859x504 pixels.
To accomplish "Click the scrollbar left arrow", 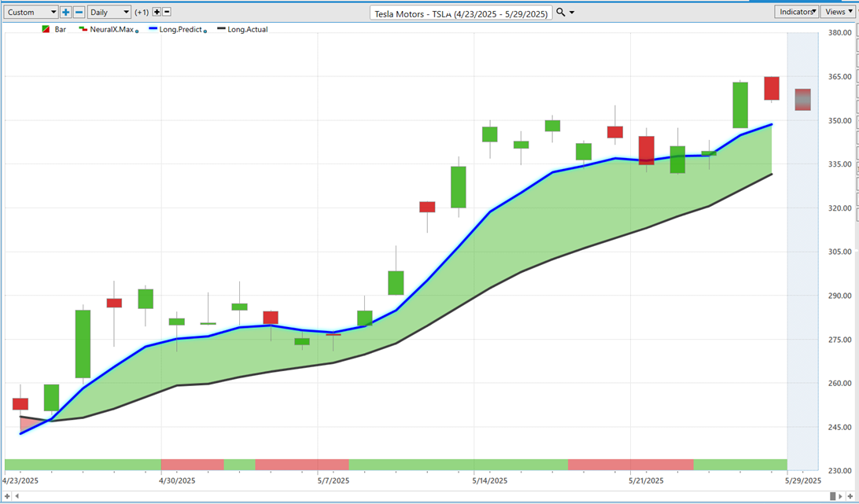I will [x=17, y=496].
